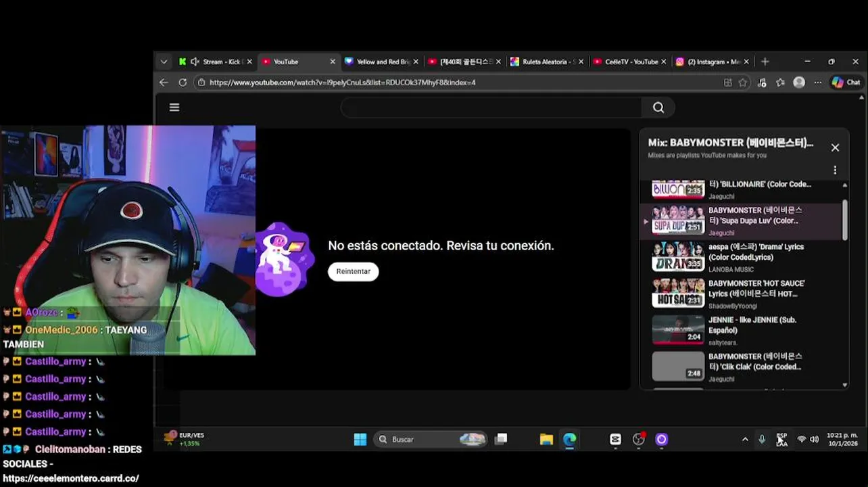Open BABYMONSTER 'HOT SAUCE' Lyrics title
The height and width of the screenshot is (487, 868).
756,289
